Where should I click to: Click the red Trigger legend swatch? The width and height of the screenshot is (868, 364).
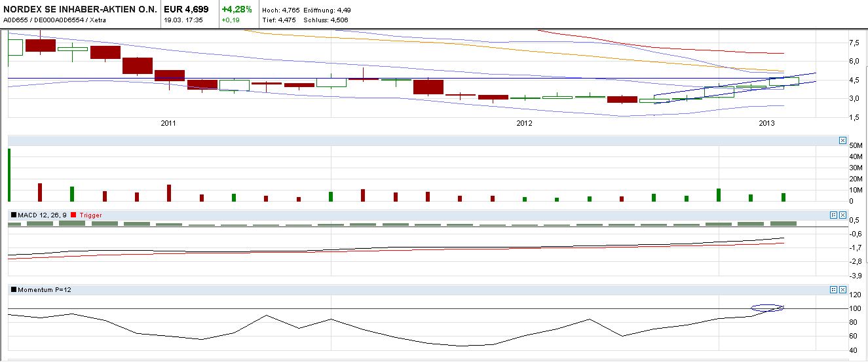coord(74,215)
